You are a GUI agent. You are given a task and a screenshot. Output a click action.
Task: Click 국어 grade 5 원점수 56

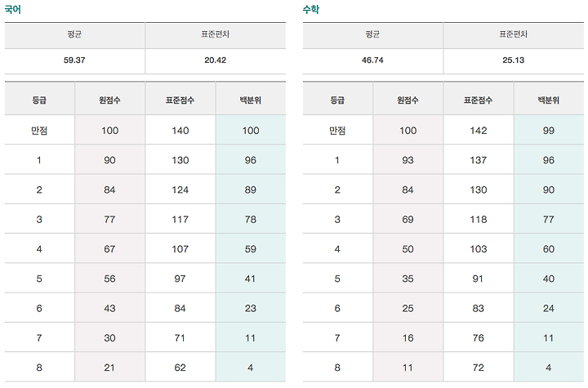point(109,279)
